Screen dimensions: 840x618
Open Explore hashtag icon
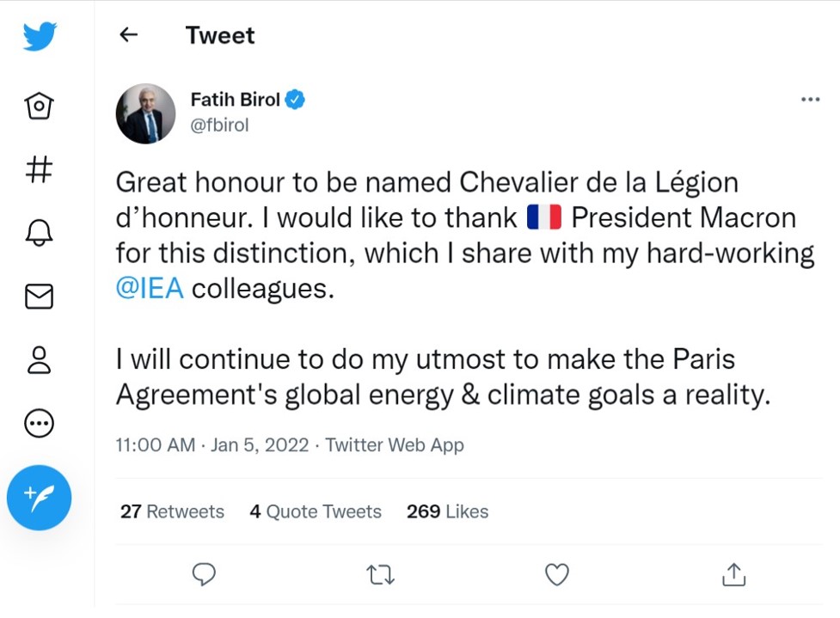pos(40,168)
